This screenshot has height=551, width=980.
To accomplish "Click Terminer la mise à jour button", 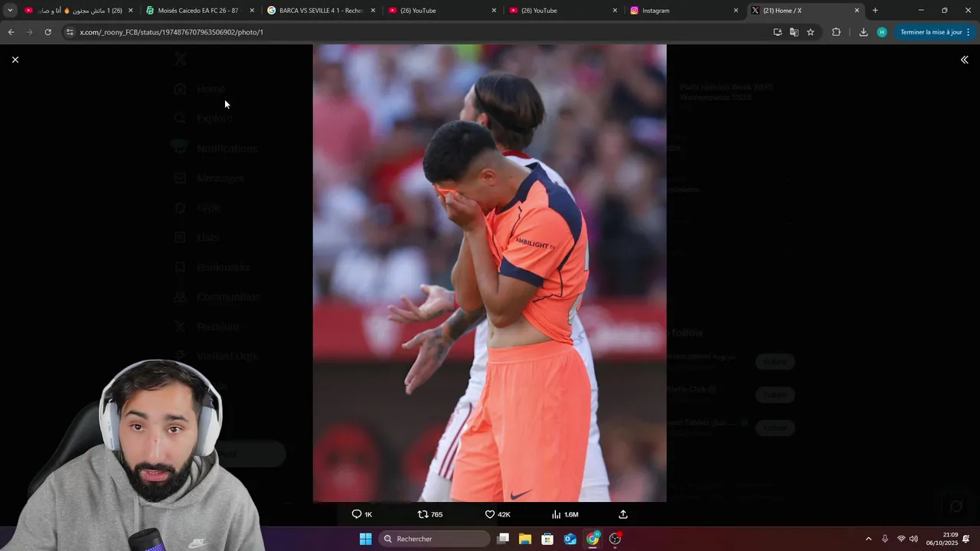I will (x=931, y=32).
